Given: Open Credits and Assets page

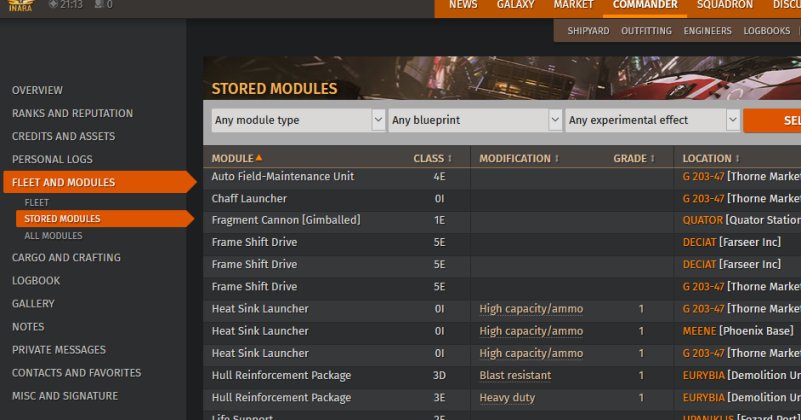Looking at the screenshot, I should point(63,136).
